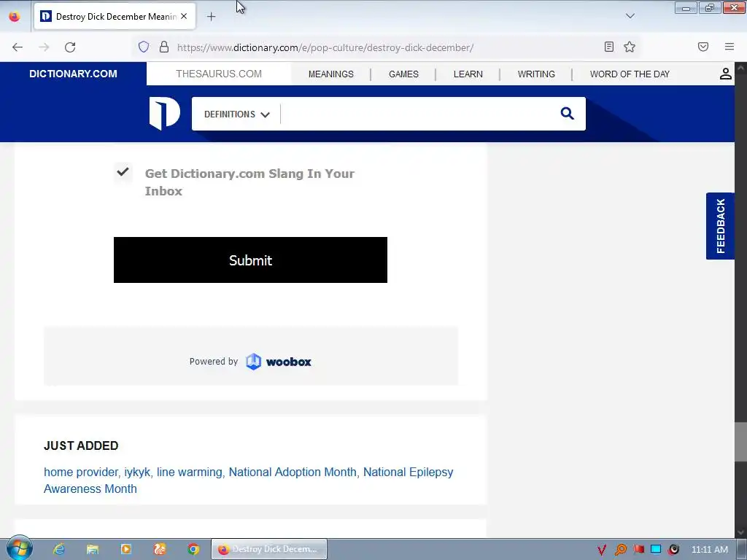Click the taskbar clock showing 11:11 AM

pos(709,550)
